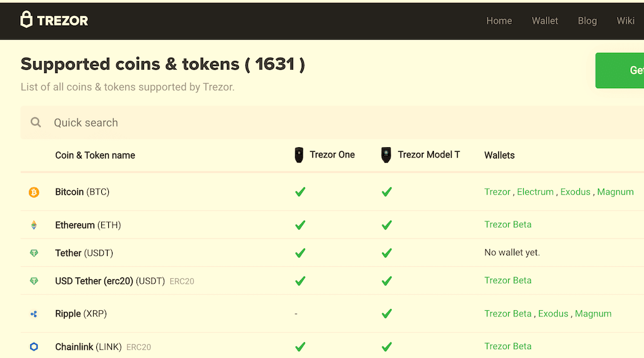Open the Home menu item
The width and height of the screenshot is (644, 358).
coord(499,21)
